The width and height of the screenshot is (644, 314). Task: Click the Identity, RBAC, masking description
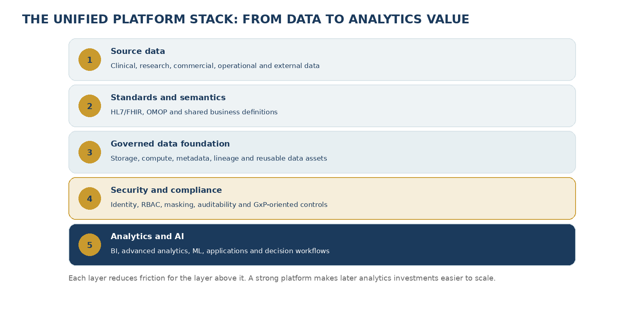[219, 205]
